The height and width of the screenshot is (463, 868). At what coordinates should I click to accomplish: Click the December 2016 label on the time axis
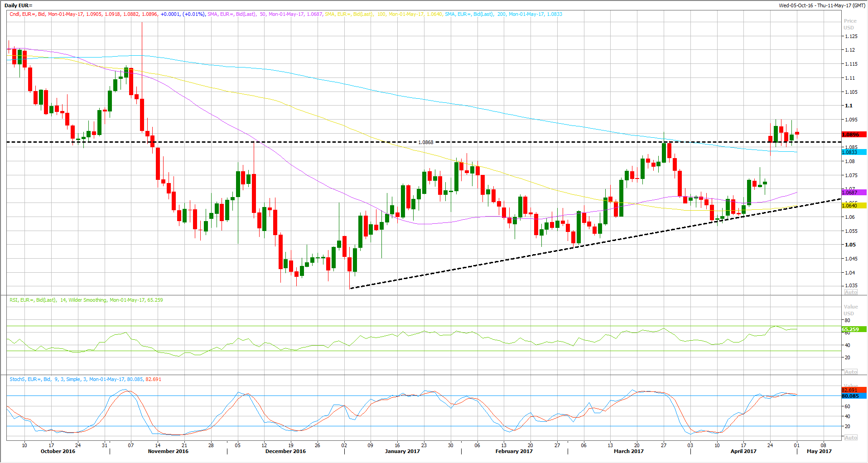[x=285, y=451]
